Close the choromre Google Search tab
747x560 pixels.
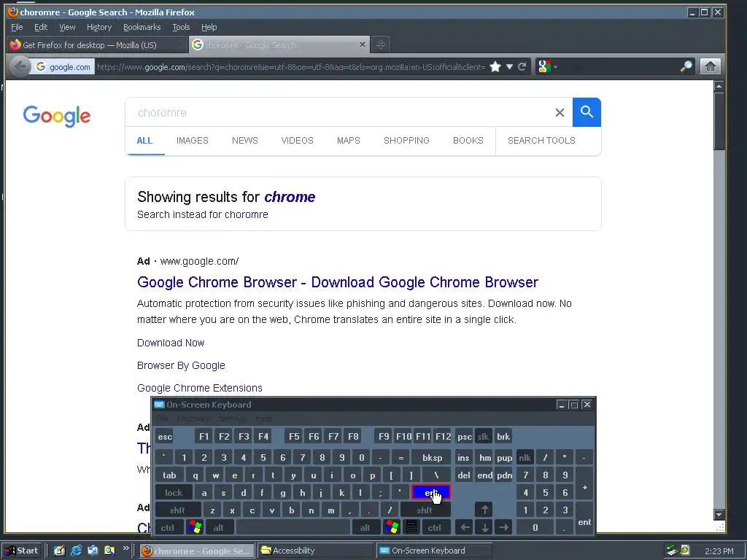pos(362,44)
